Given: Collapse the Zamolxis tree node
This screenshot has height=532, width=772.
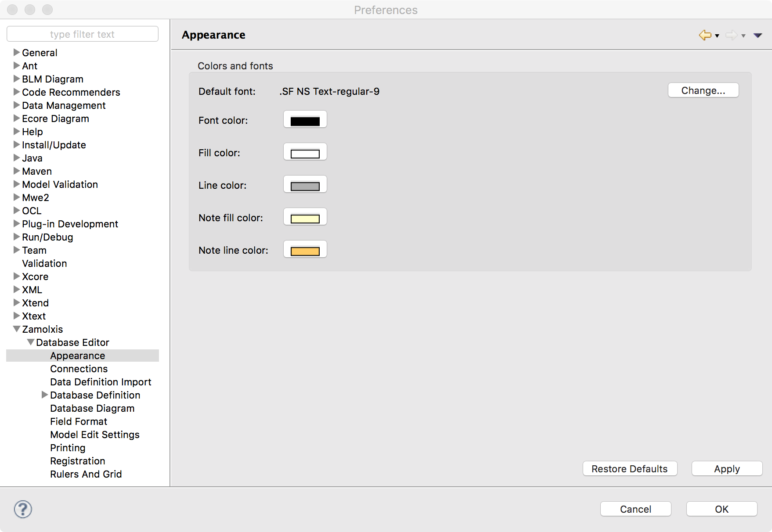Looking at the screenshot, I should click(x=17, y=329).
